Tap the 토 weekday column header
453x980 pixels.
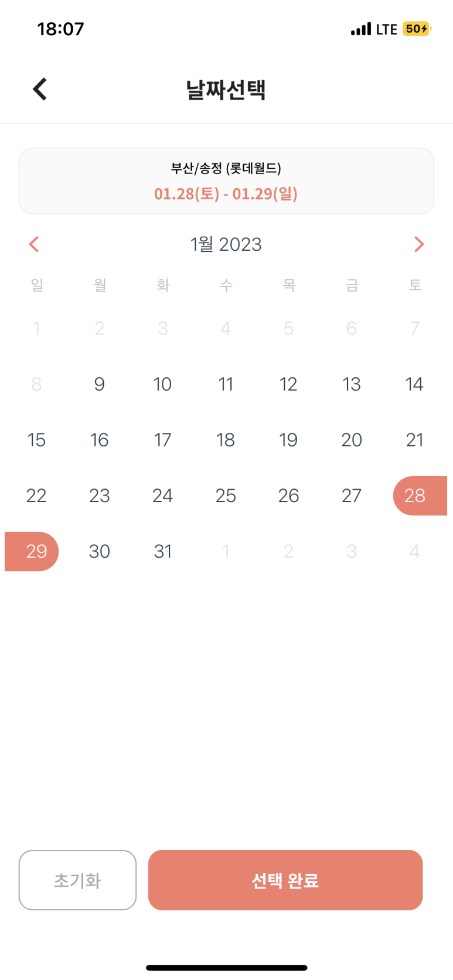[x=415, y=285]
